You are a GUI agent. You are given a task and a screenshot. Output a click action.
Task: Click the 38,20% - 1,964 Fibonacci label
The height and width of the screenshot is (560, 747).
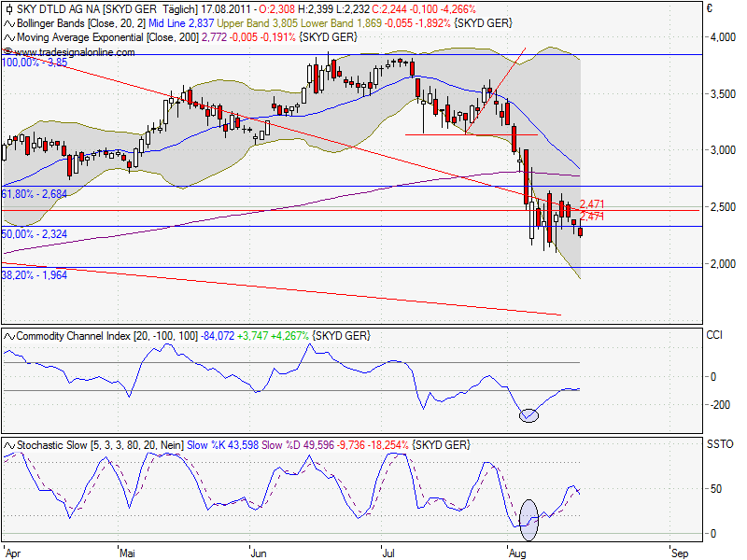point(35,274)
